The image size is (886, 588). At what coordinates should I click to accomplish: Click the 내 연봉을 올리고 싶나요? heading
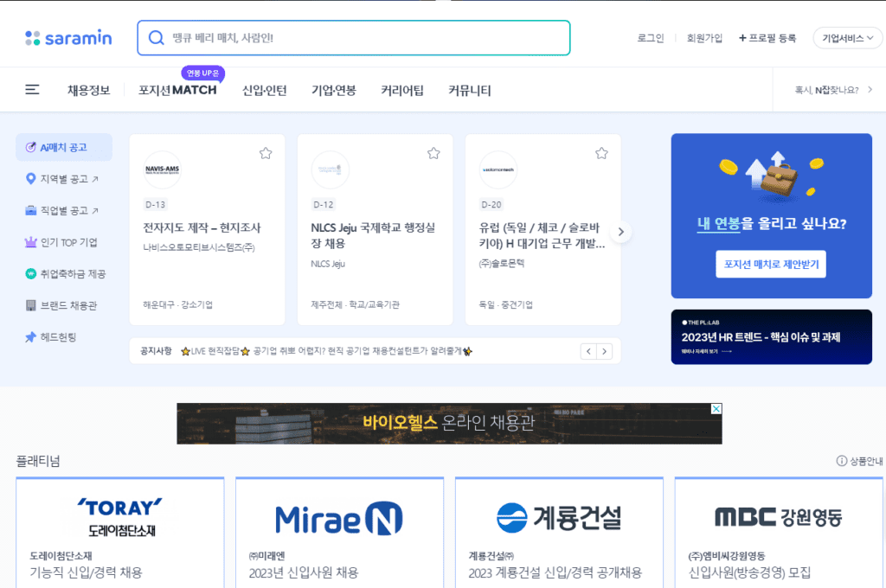coord(771,224)
